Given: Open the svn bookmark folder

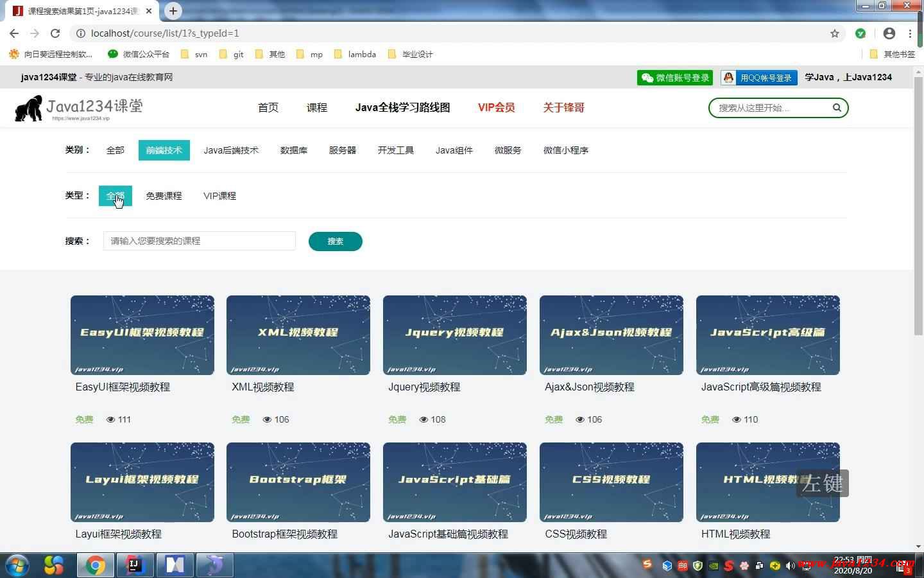Looking at the screenshot, I should click(194, 55).
